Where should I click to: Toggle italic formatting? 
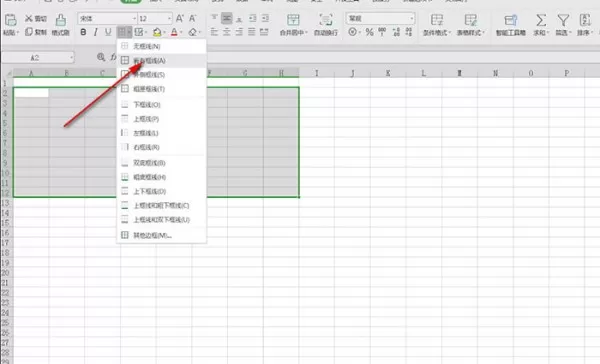(95, 32)
